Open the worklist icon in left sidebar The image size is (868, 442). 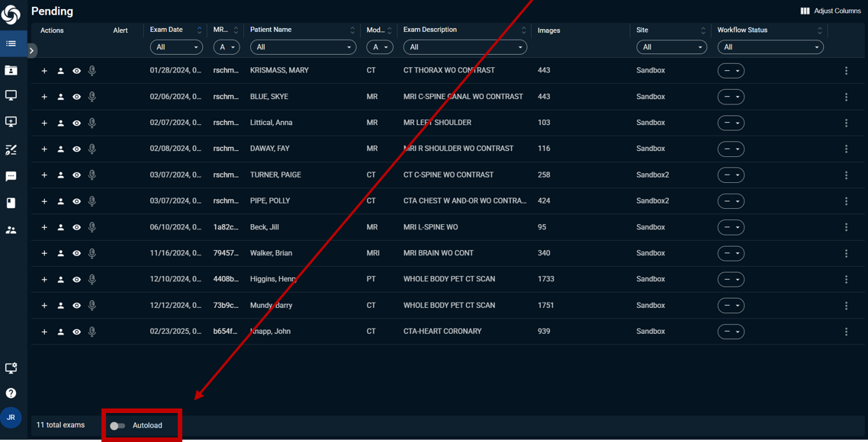pos(11,43)
